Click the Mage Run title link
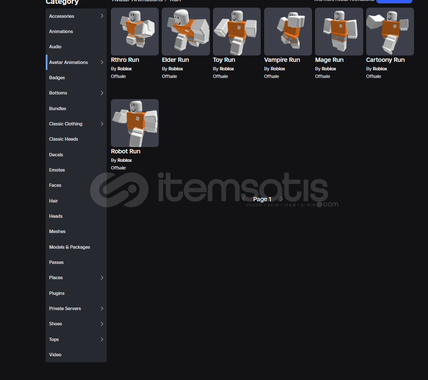 pyautogui.click(x=329, y=60)
